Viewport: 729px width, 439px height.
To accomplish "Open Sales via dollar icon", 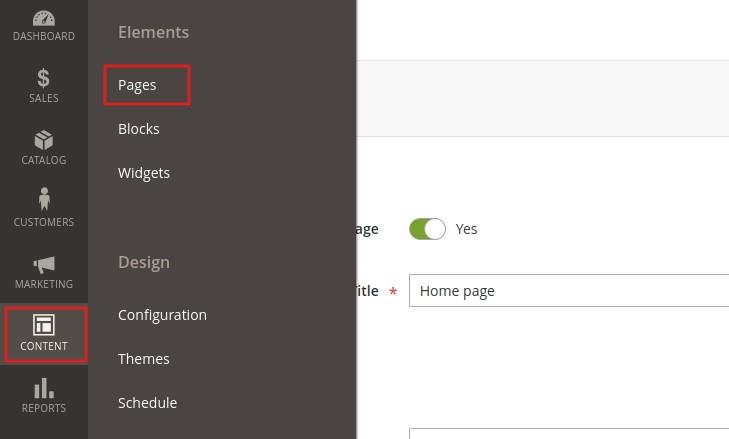I will [43, 78].
